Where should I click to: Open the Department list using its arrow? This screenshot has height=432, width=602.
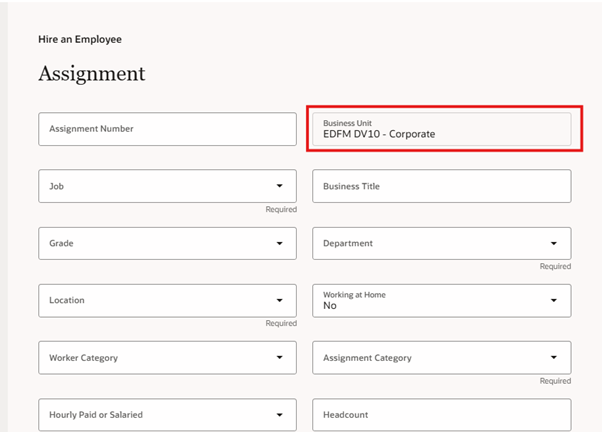(x=554, y=243)
